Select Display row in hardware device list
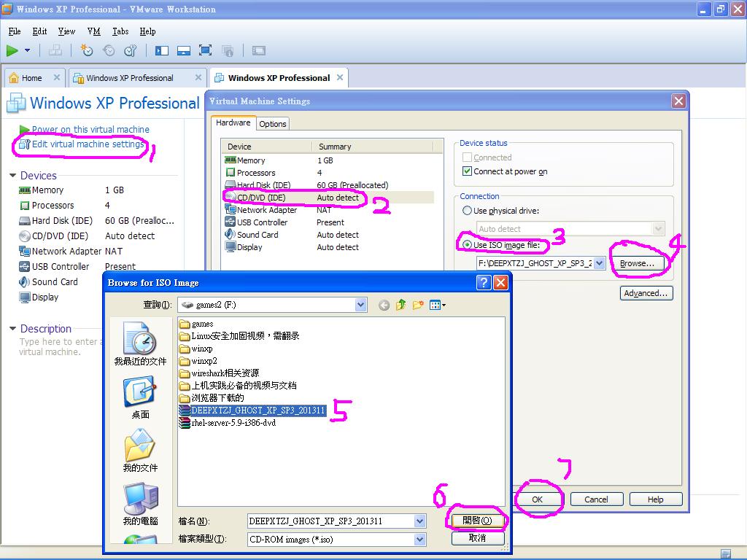Screen dimensions: 747x560 click(329, 247)
